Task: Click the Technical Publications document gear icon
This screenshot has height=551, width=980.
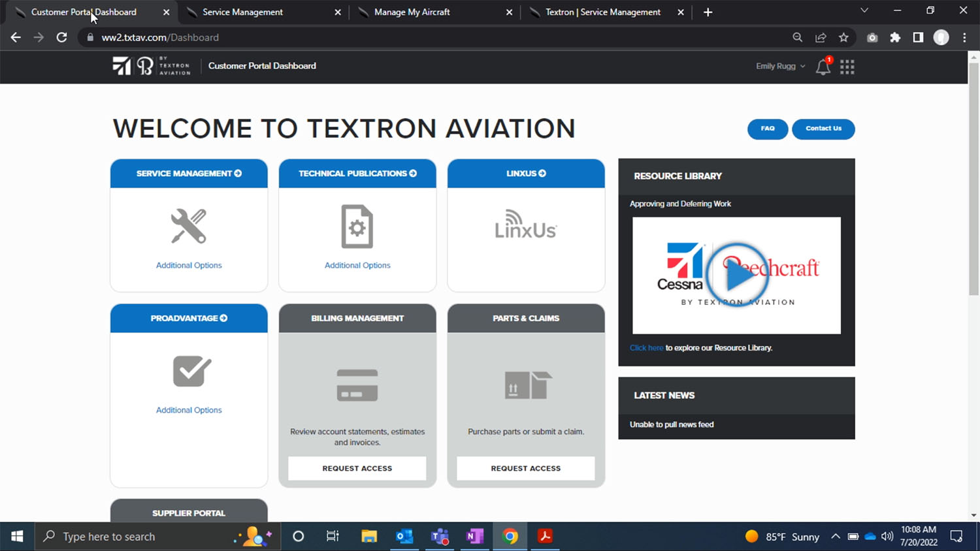Action: click(357, 227)
